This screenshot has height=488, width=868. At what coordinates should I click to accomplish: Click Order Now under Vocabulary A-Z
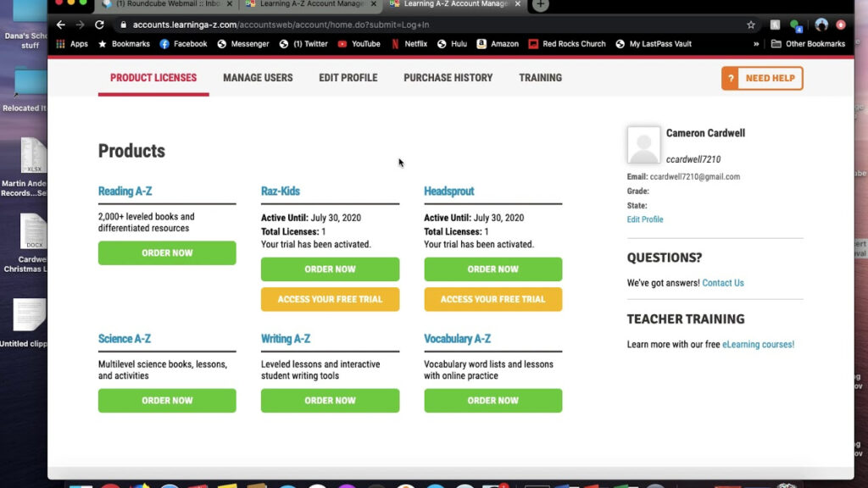[492, 401]
